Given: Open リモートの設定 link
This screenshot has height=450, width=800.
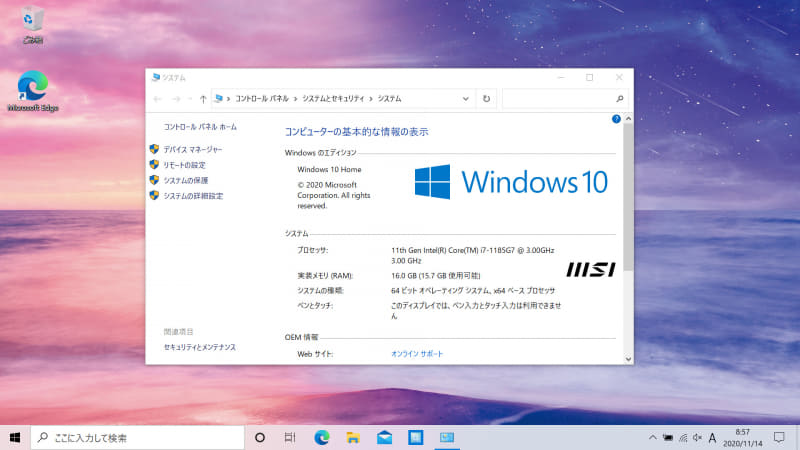Looking at the screenshot, I should 184,165.
